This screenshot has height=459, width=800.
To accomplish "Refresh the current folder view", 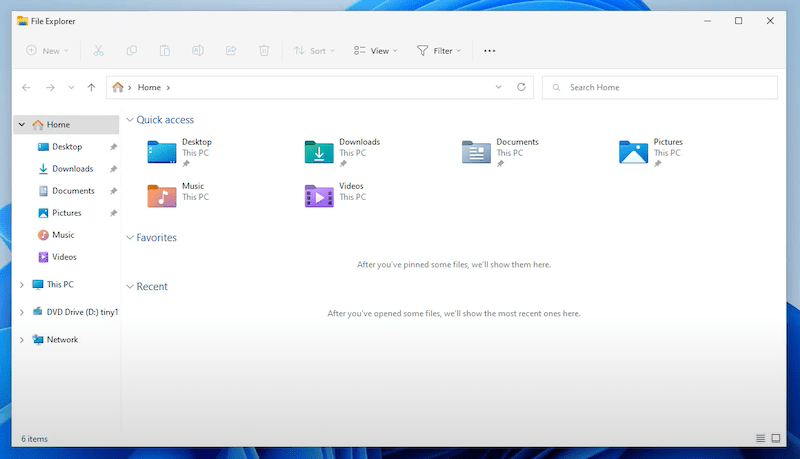I will (x=521, y=88).
